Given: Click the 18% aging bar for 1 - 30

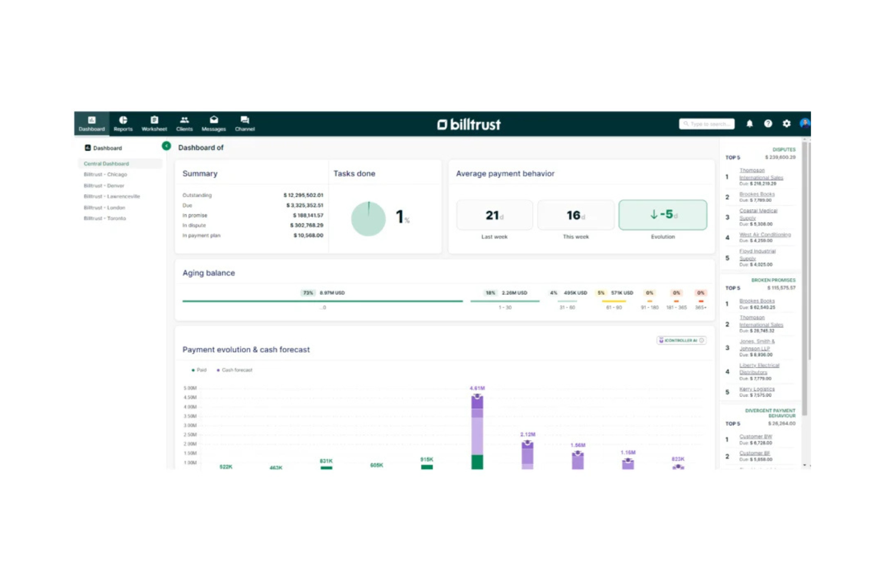Looking at the screenshot, I should tap(505, 301).
